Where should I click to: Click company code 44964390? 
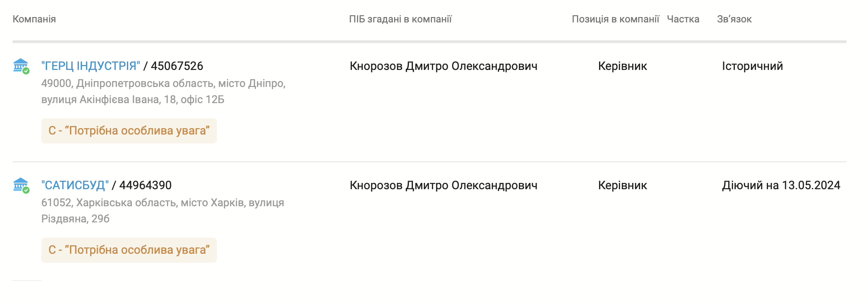145,185
